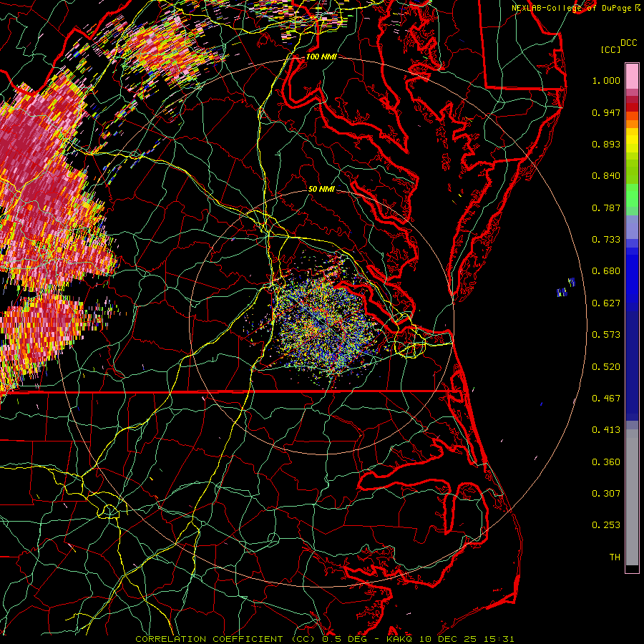
Task: Click the 0.627 scale label
Action: tap(606, 303)
